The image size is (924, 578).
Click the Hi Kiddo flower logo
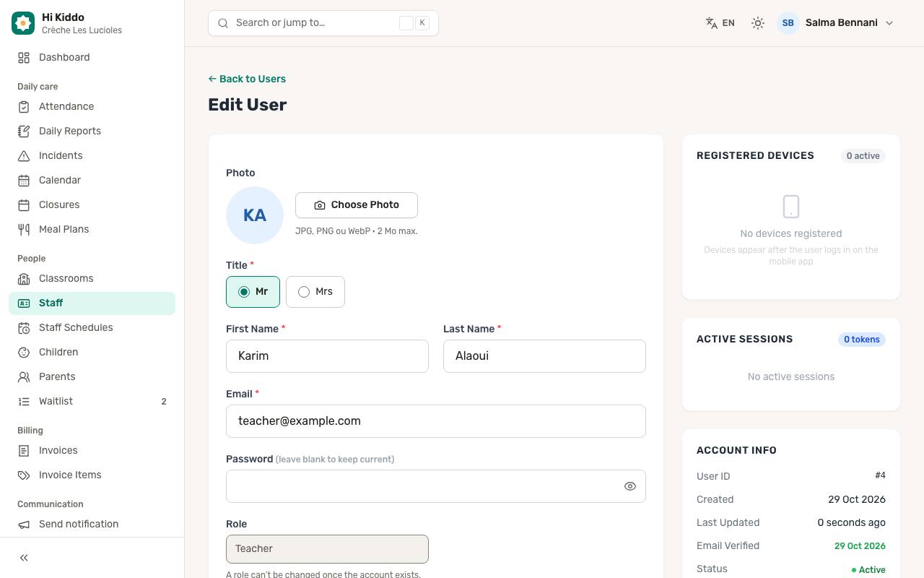pyautogui.click(x=23, y=23)
